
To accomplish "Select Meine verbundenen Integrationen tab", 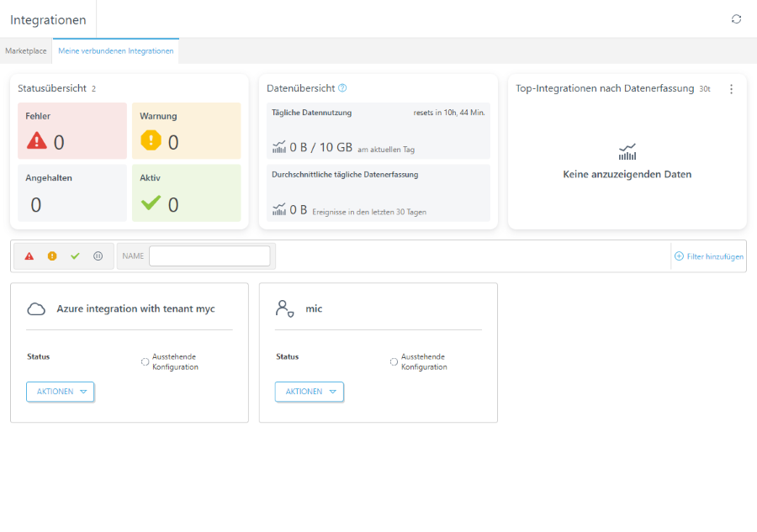I will (x=116, y=50).
